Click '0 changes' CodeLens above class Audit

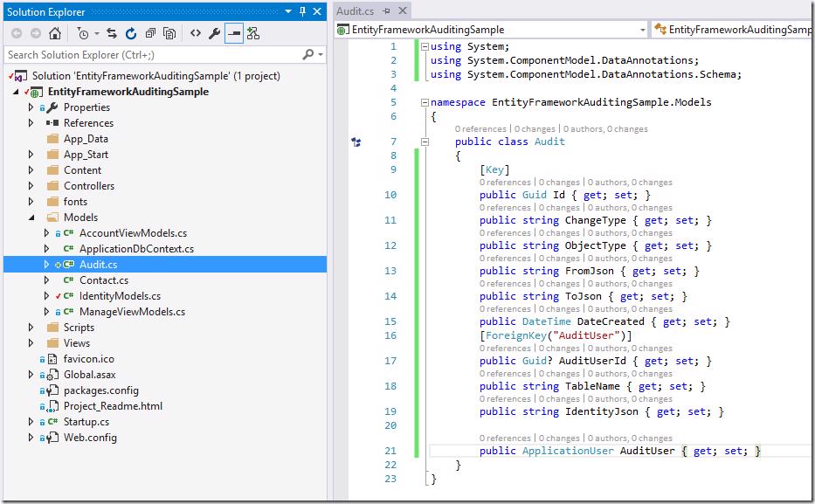(535, 129)
